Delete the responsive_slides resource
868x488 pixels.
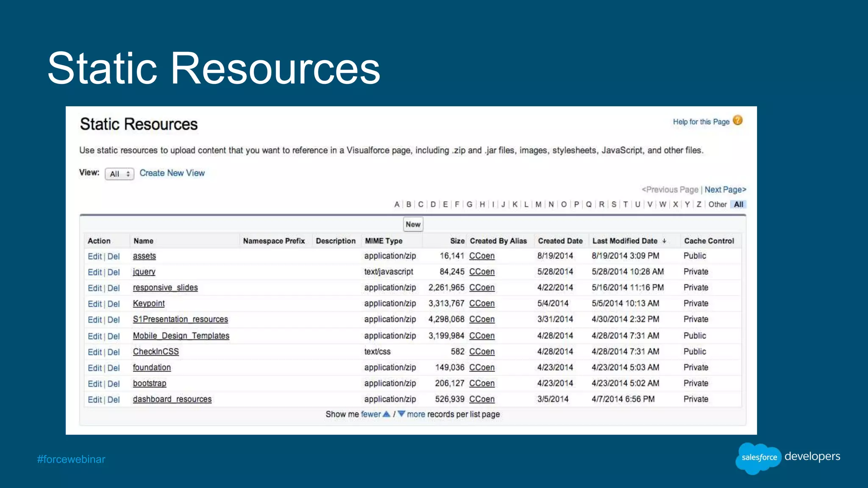coord(114,288)
